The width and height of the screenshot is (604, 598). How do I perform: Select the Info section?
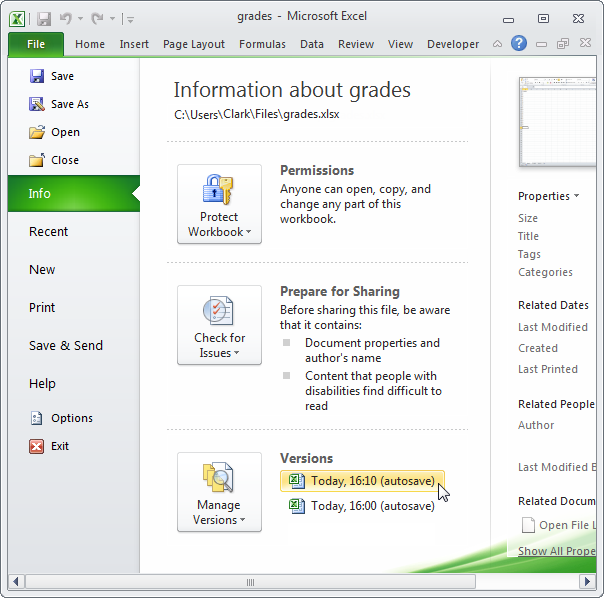pyautogui.click(x=74, y=193)
